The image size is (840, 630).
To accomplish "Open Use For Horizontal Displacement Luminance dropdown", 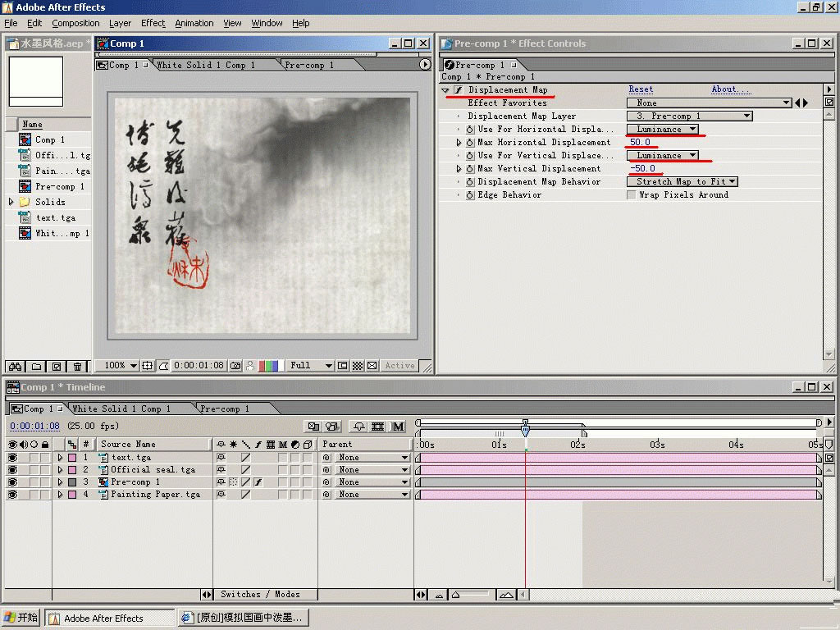I will point(663,129).
